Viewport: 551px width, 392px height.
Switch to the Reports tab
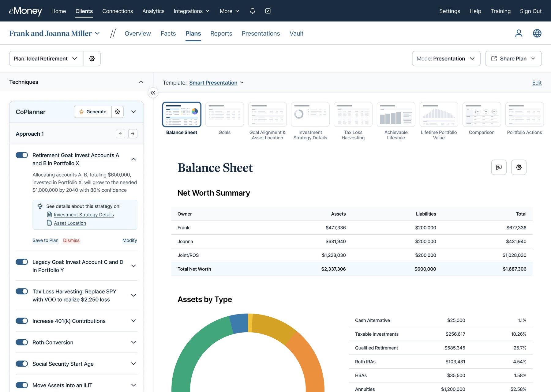[221, 33]
